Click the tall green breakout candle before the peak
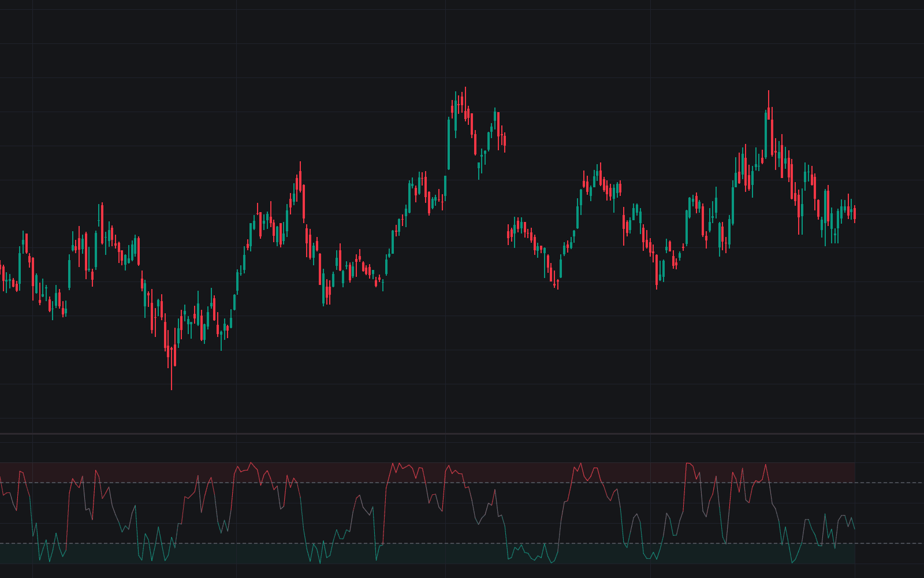Screen dimensions: 924x578 [x=449, y=143]
